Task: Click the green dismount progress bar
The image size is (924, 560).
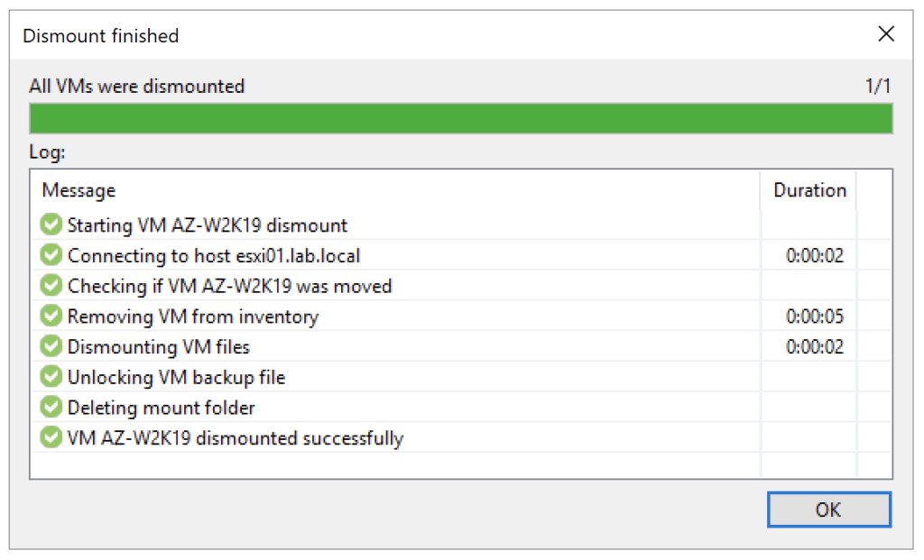Action: [x=461, y=118]
